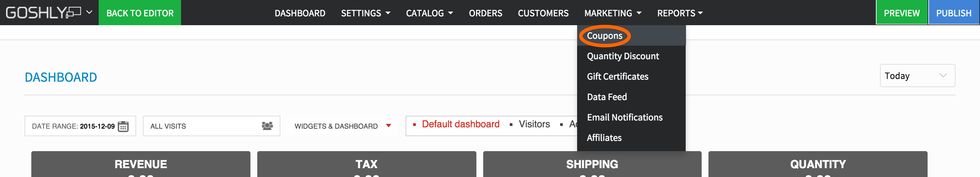Open the Today period dropdown
980x177 pixels.
pos(917,76)
